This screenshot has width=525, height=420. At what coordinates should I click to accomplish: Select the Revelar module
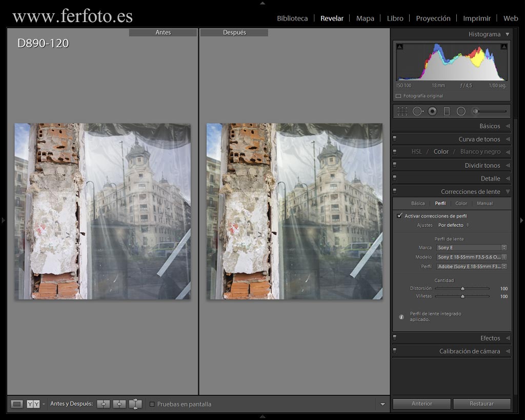tap(332, 18)
